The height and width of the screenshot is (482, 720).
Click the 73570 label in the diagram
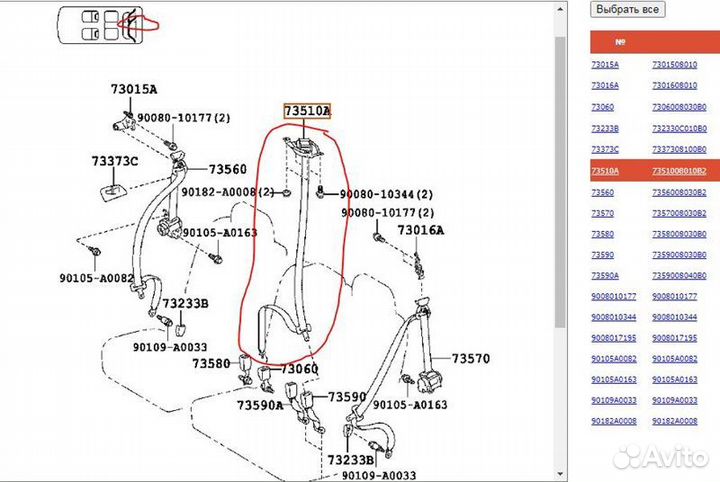(x=470, y=359)
